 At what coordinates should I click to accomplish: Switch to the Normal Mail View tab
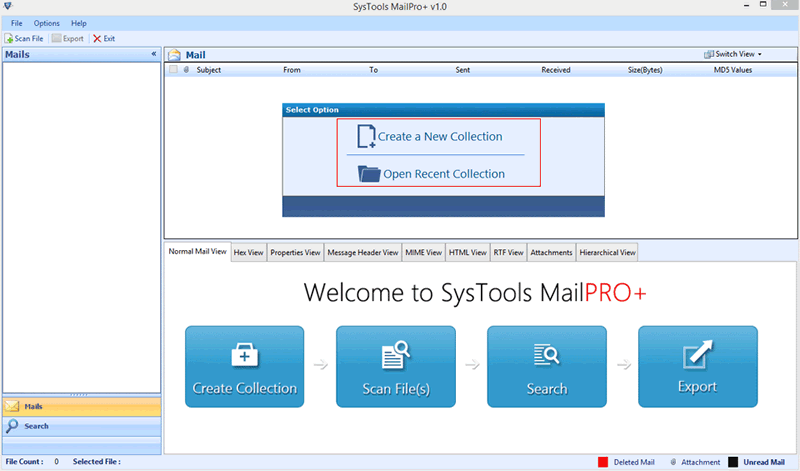pyautogui.click(x=197, y=252)
